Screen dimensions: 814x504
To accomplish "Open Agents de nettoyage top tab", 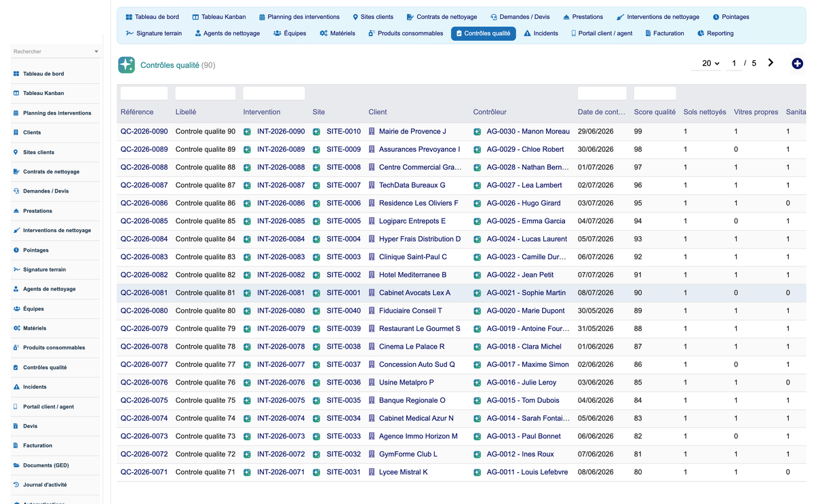I will tap(227, 33).
